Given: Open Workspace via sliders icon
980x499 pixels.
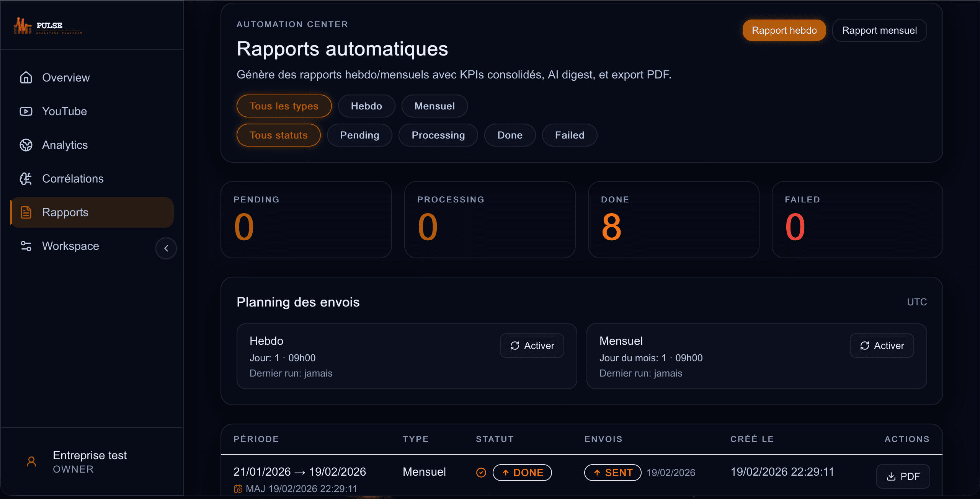Looking at the screenshot, I should click(26, 246).
